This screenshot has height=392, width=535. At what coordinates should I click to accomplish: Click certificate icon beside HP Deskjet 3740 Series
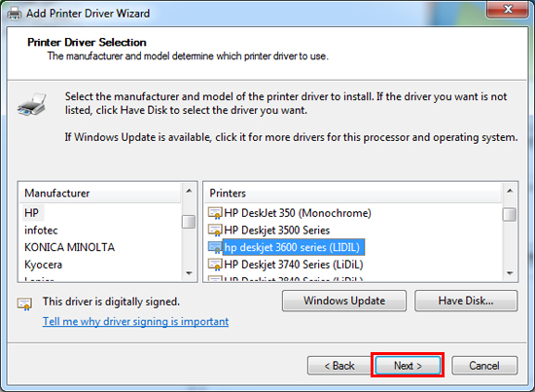tap(215, 265)
